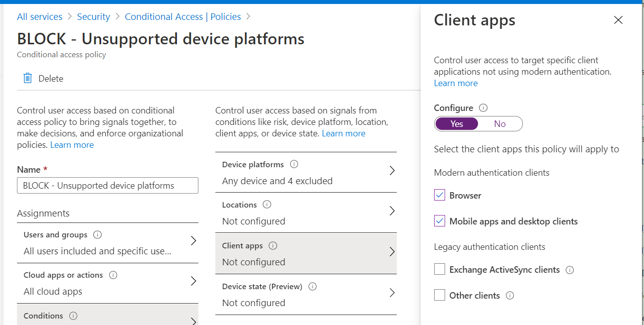
Task: Expand Locations chevron
Action: tap(392, 211)
